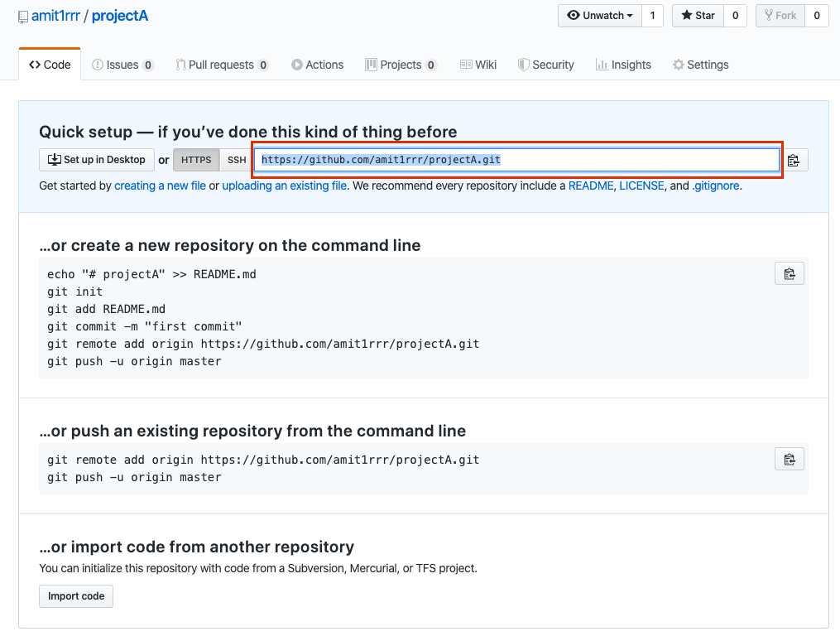Copy the new repository command snippet

(789, 273)
